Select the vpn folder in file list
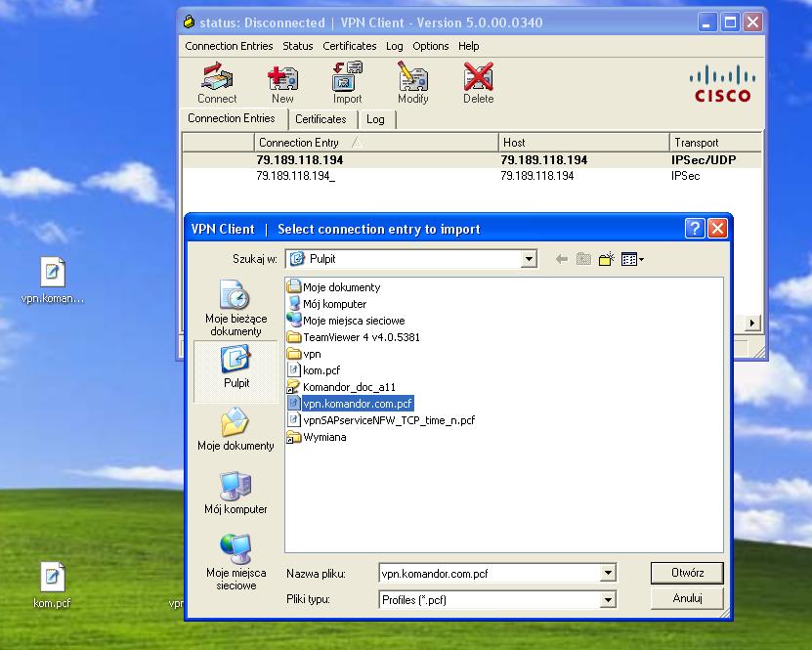The height and width of the screenshot is (650, 812). tap(305, 354)
